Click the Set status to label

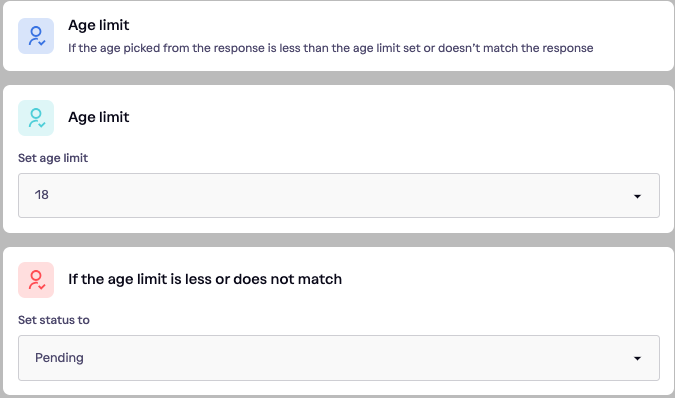(54, 320)
